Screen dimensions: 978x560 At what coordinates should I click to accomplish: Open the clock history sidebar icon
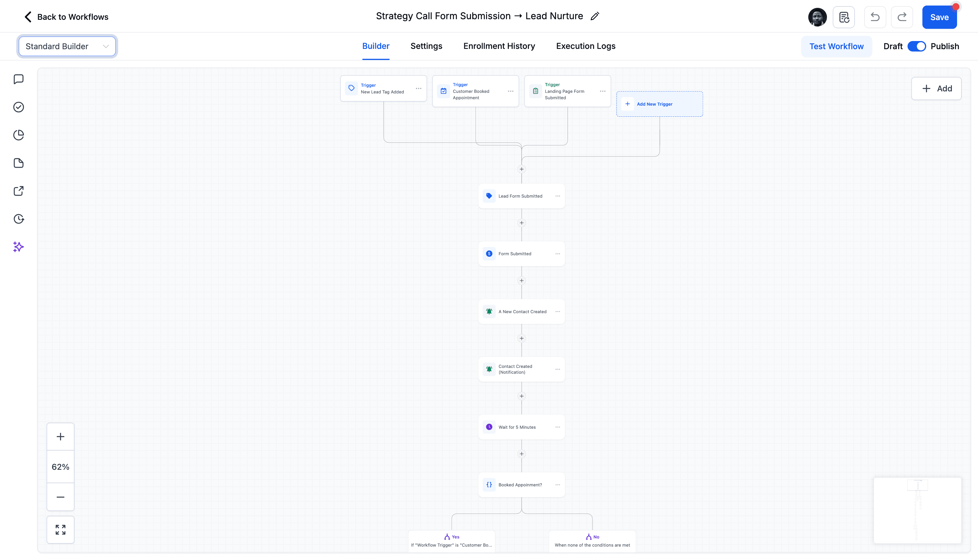tap(18, 219)
